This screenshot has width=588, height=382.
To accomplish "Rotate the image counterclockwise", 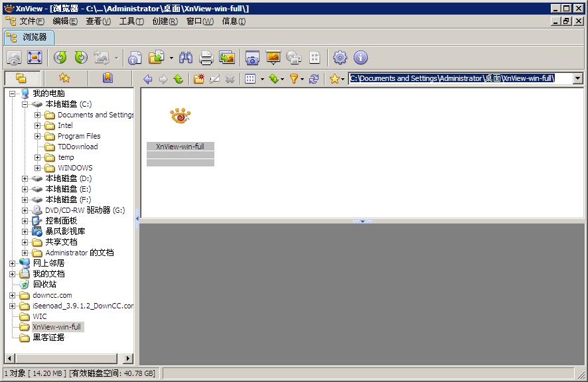I will (x=60, y=57).
